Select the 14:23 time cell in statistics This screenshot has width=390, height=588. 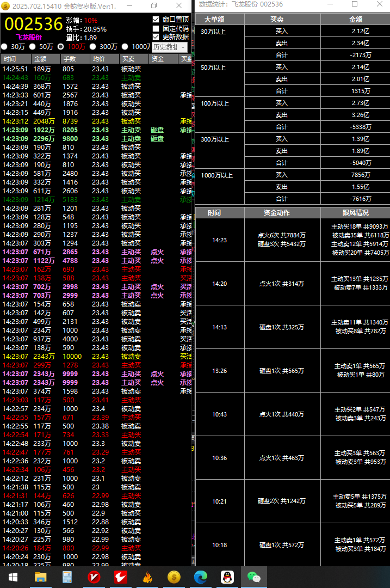tap(220, 240)
